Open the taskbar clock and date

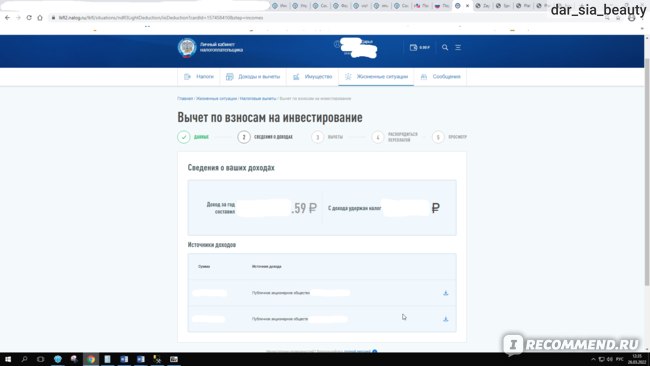click(637, 359)
